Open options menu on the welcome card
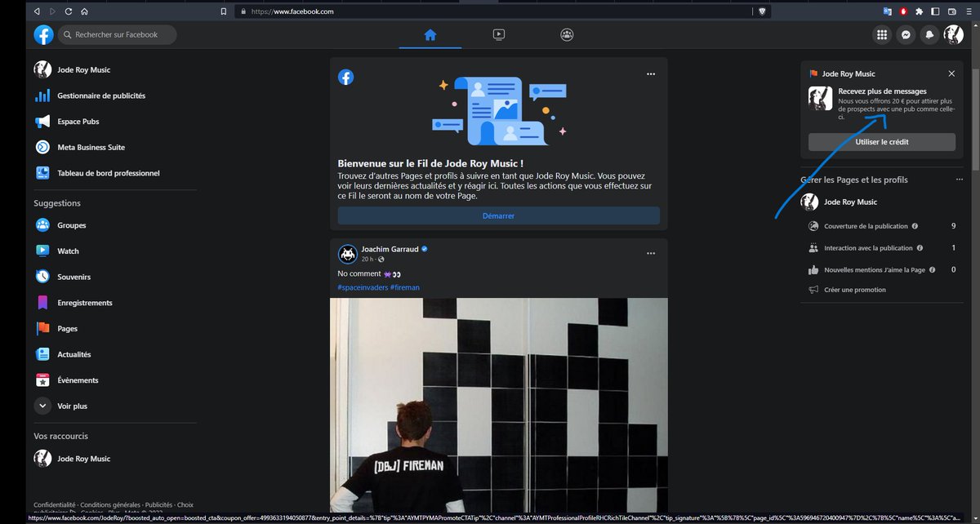Screen dimensions: 980x524 pyautogui.click(x=651, y=74)
